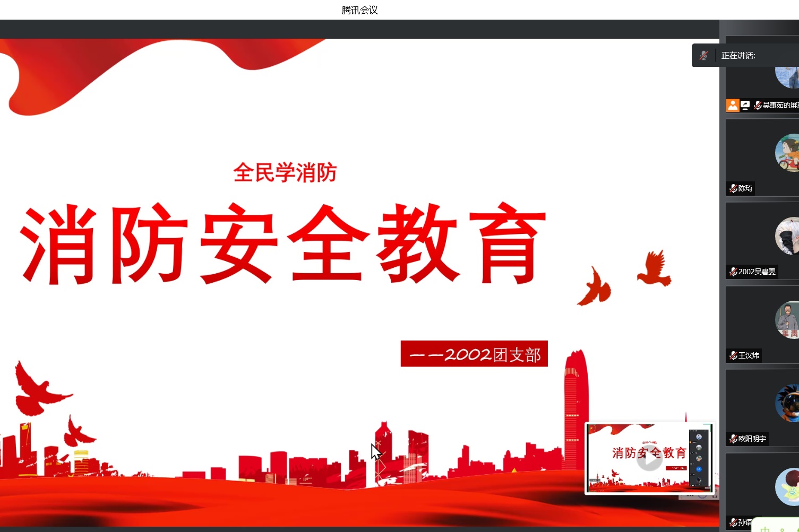Click the 腾讯会议 window title

(x=359, y=10)
